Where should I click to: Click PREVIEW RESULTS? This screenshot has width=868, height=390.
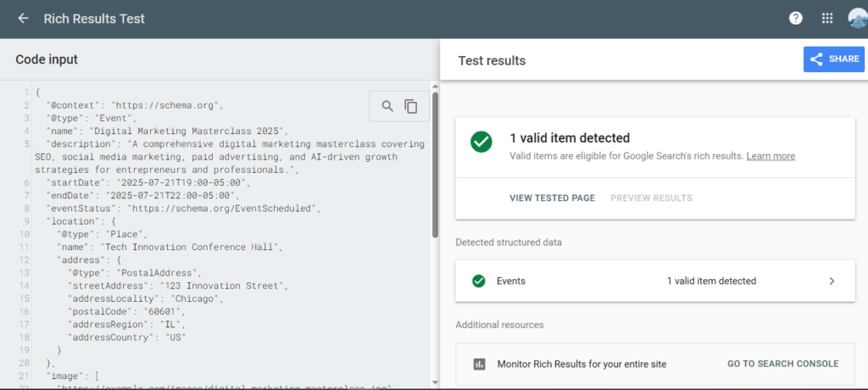coord(651,198)
